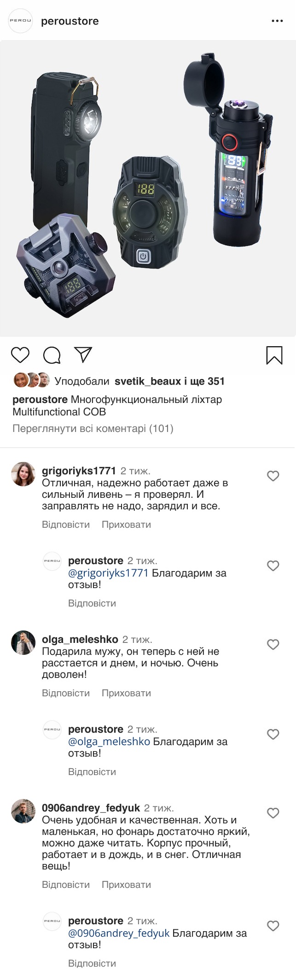Save the post with the bookmark icon
The image size is (296, 980).
tap(274, 355)
